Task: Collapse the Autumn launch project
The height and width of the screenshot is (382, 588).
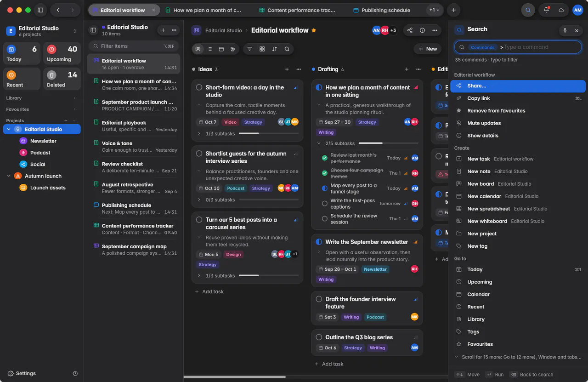Action: click(x=9, y=176)
